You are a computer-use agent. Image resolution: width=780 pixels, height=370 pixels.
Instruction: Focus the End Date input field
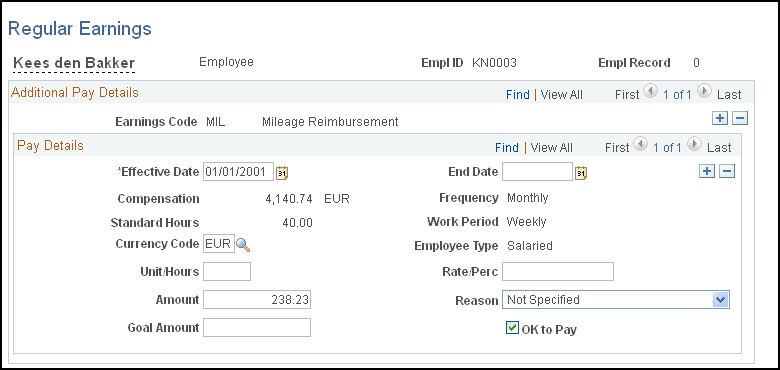pyautogui.click(x=537, y=172)
